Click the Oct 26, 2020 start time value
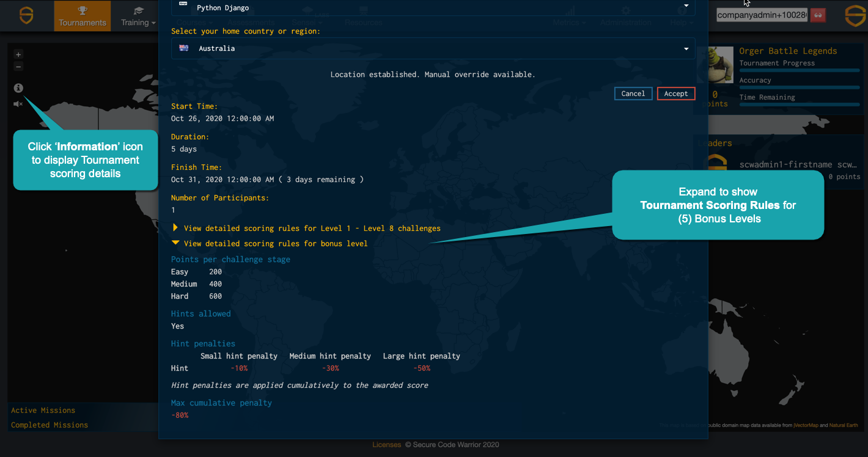The image size is (868, 457). tap(223, 119)
